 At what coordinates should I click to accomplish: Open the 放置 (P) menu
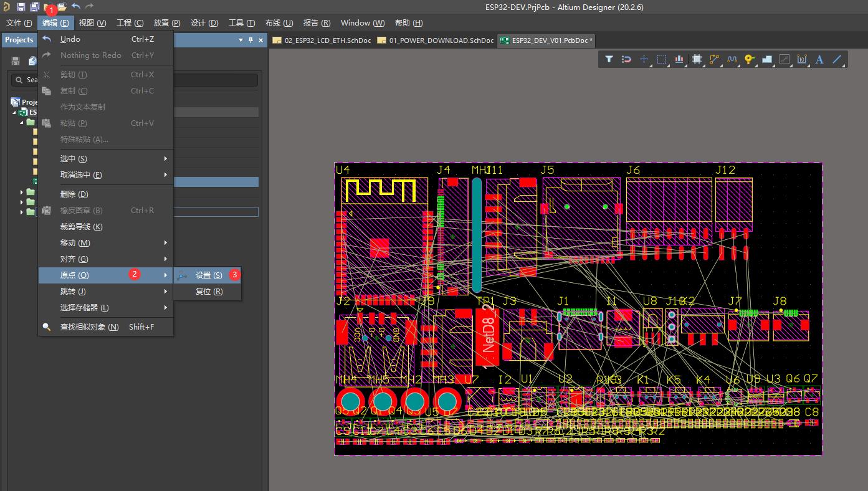[x=166, y=23]
